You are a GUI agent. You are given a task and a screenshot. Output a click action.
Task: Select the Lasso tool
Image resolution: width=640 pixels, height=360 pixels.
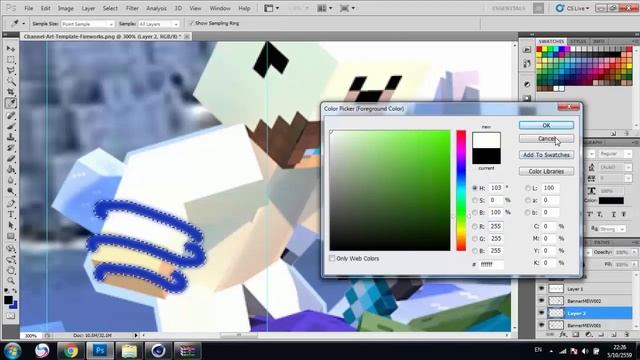pos(11,71)
